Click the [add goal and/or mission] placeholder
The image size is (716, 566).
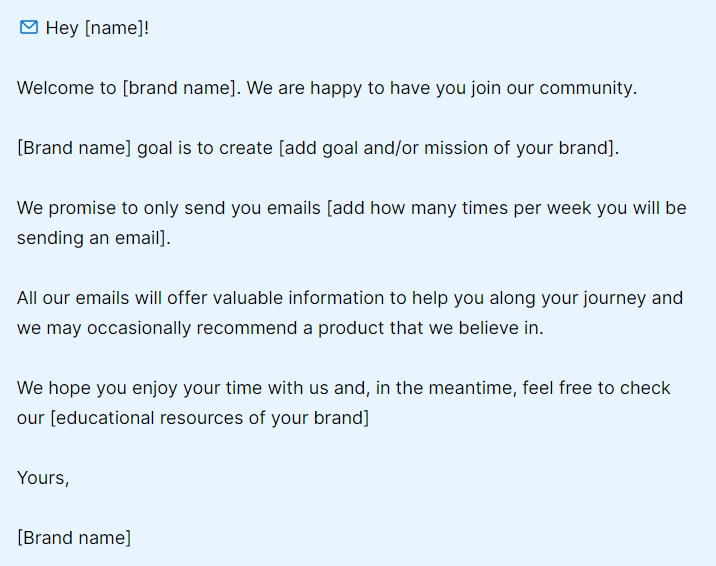point(448,148)
